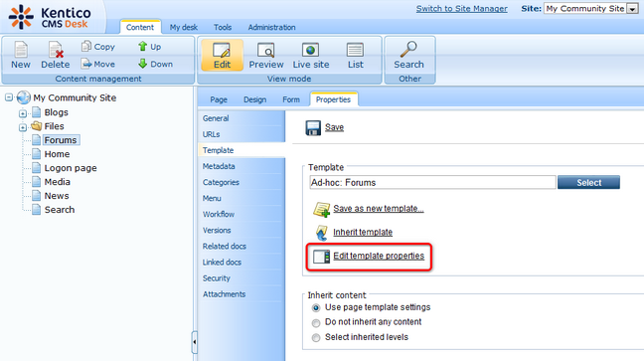644x361 pixels.
Task: Open the Search magnifier tool
Action: [x=408, y=55]
